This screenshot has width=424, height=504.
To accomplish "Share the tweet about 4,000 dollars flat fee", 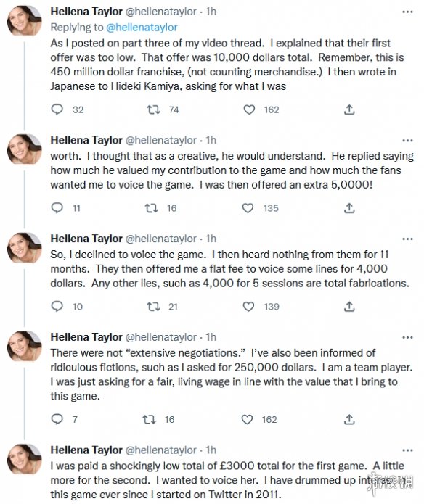I will (349, 307).
